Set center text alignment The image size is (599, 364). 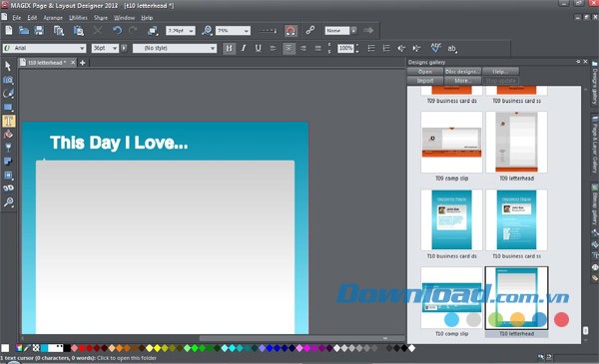pyautogui.click(x=289, y=48)
